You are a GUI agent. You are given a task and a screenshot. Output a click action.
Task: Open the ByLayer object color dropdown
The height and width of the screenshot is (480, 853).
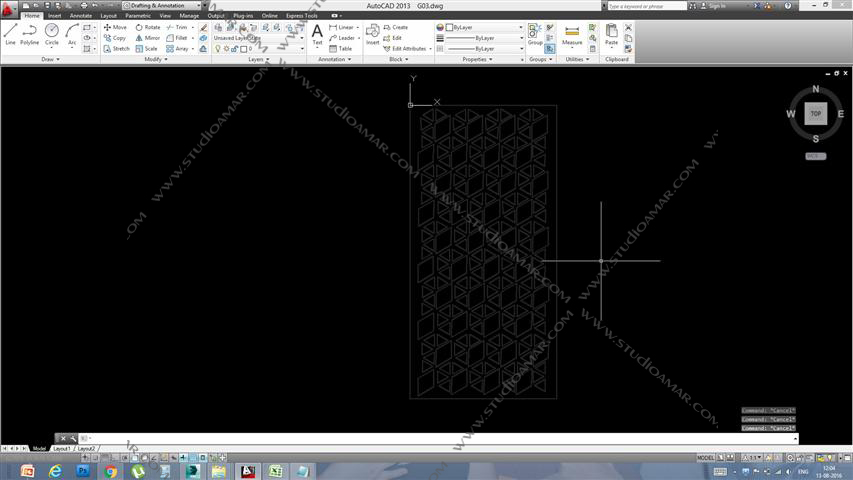pyautogui.click(x=484, y=27)
